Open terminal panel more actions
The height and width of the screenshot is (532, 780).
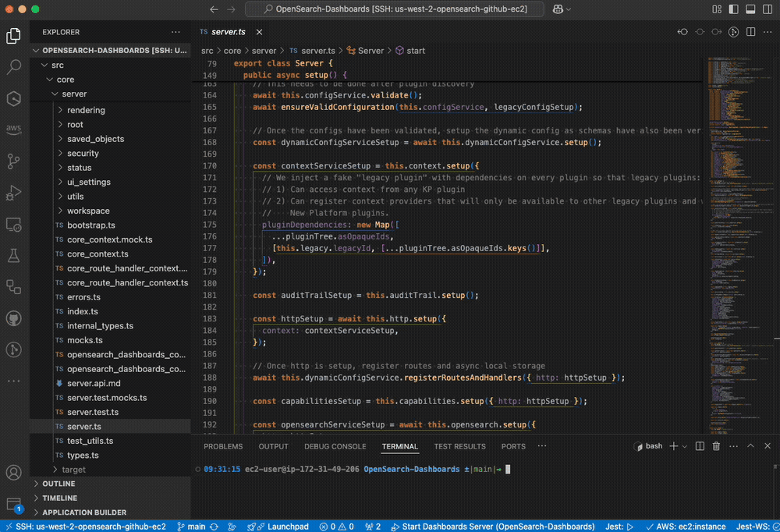[733, 446]
